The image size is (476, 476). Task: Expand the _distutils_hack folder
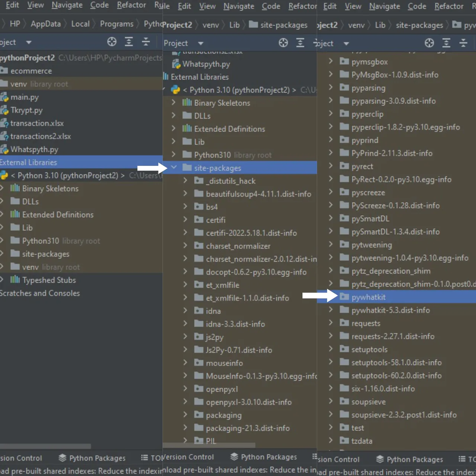(185, 180)
